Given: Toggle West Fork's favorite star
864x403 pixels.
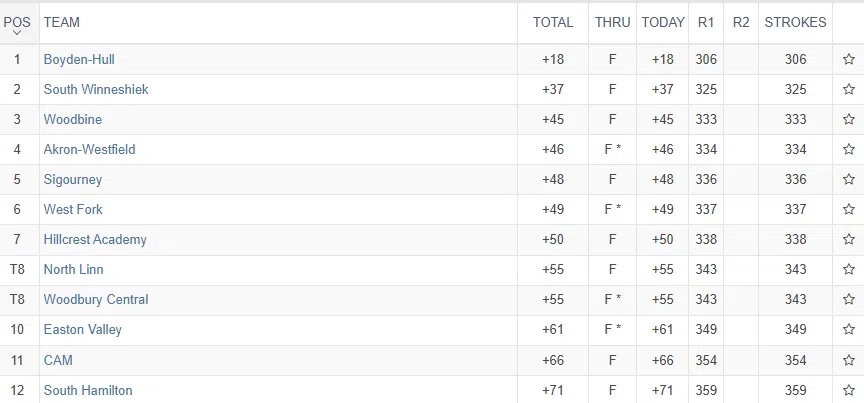Looking at the screenshot, I should 848,210.
